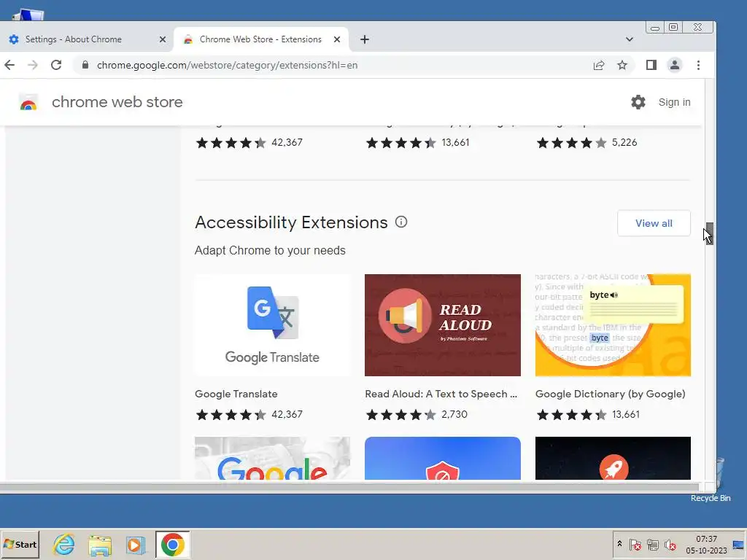Click Sign in link
The height and width of the screenshot is (560, 747).
click(674, 102)
